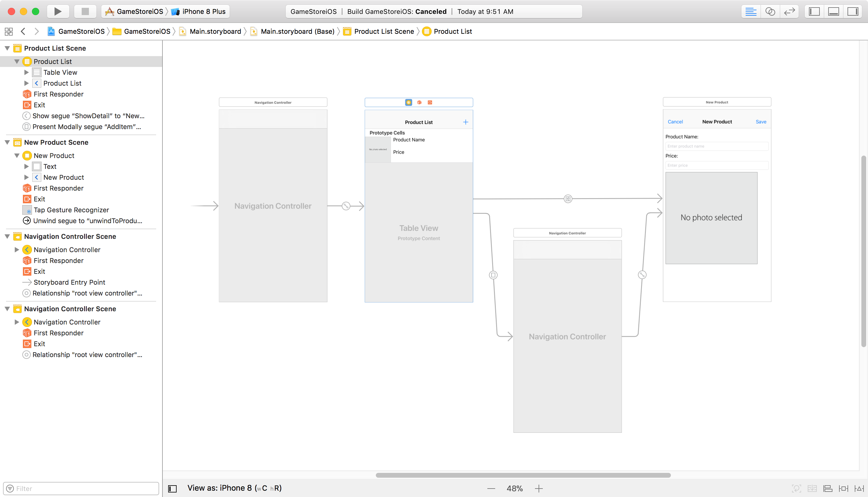
Task: Collapse the Product List controller item
Action: 17,62
